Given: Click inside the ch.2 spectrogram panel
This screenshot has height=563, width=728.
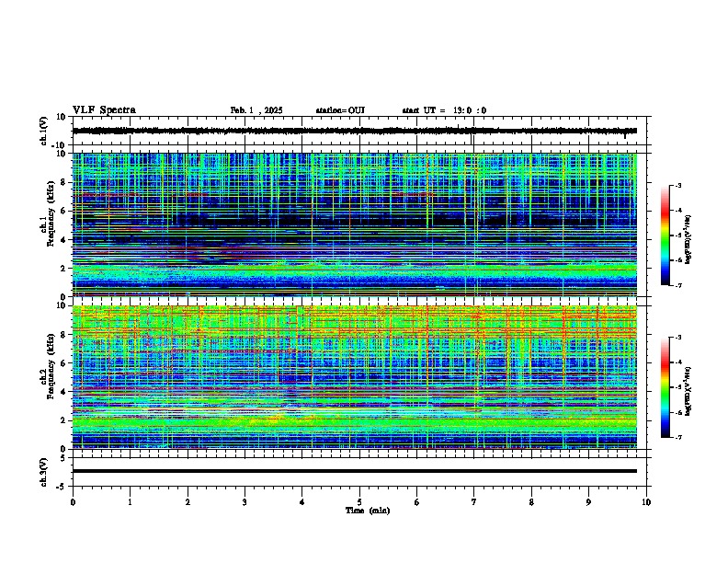Looking at the screenshot, I should tap(355, 377).
